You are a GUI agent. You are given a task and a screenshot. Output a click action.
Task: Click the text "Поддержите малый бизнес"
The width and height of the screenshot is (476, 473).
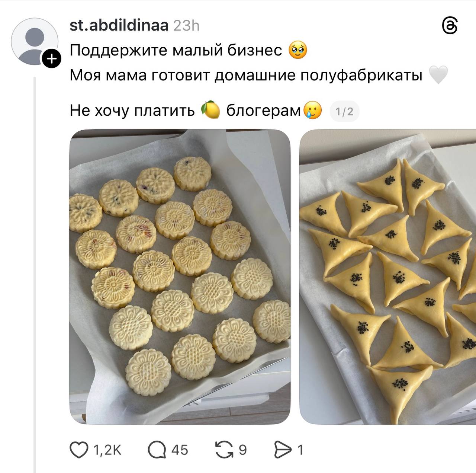click(176, 50)
